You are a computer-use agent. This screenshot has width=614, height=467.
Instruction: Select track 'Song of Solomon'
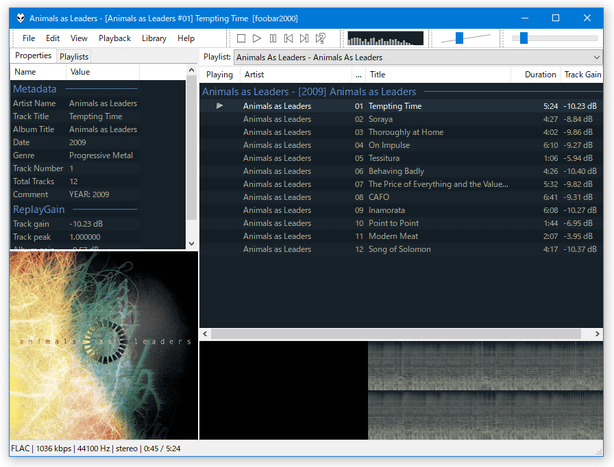tap(399, 249)
